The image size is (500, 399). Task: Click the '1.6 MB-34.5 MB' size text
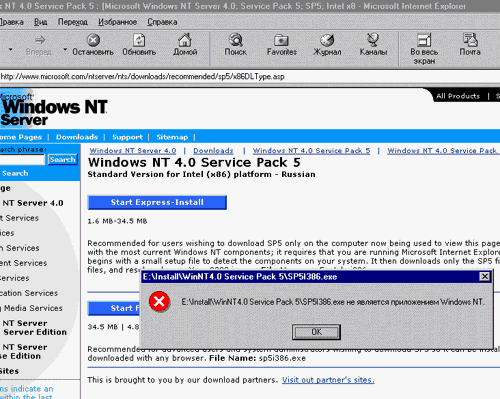(117, 221)
